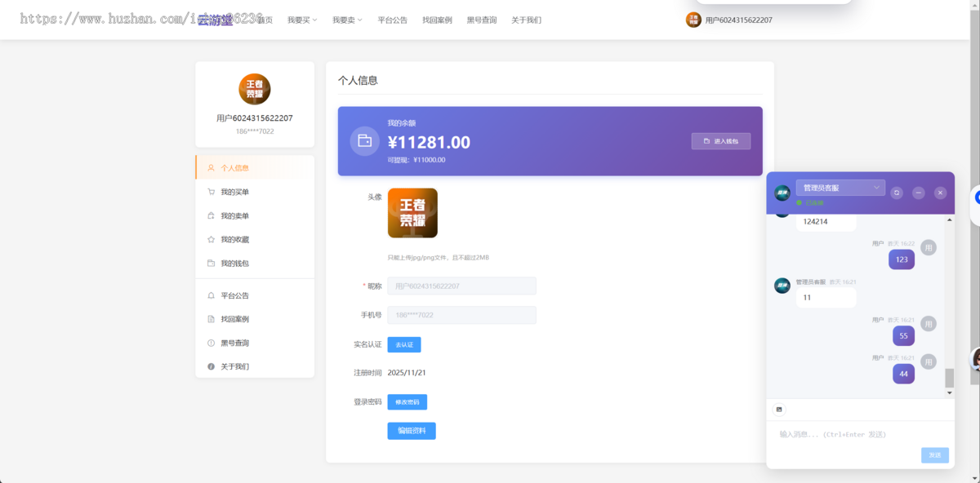The image size is (980, 483).
Task: Click the 进入钱包 button
Action: pos(721,141)
